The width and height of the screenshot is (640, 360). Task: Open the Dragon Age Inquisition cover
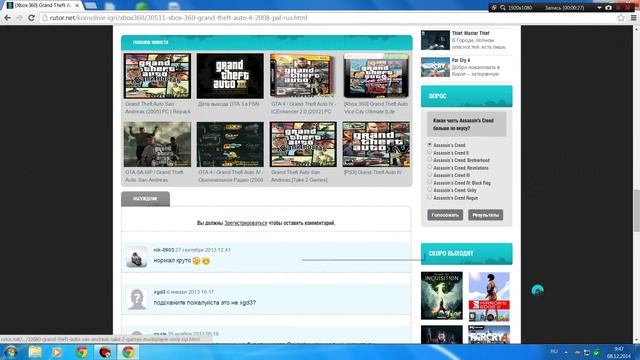point(442,296)
